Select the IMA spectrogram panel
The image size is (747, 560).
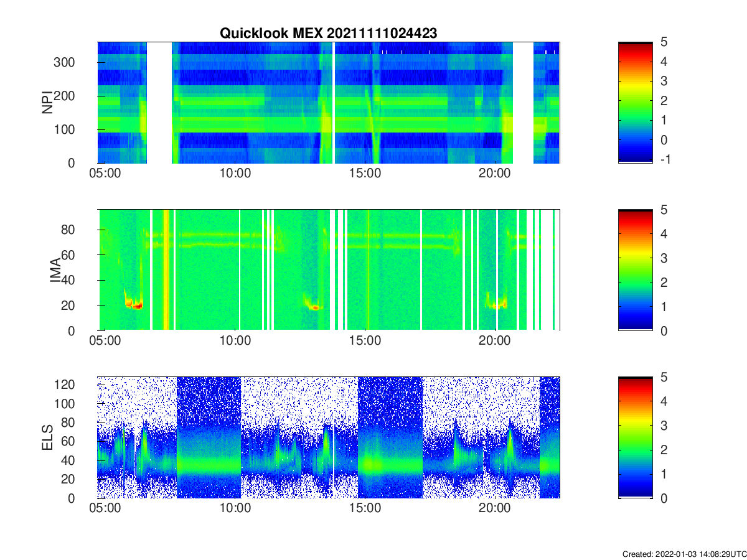point(329,270)
